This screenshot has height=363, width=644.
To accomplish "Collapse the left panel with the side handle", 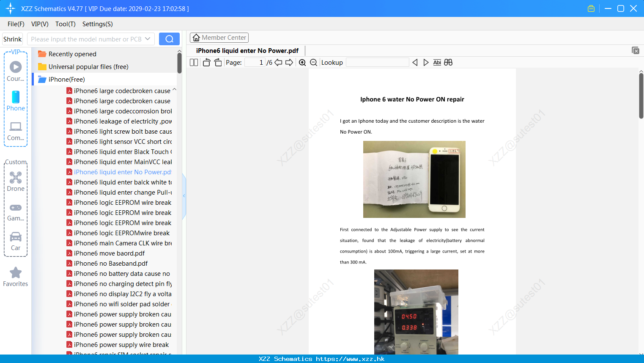I will [184, 196].
